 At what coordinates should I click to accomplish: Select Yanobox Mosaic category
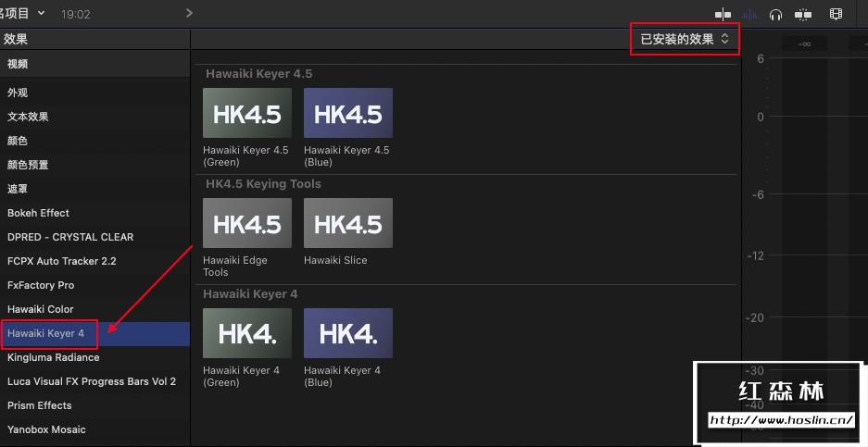[x=94, y=429]
